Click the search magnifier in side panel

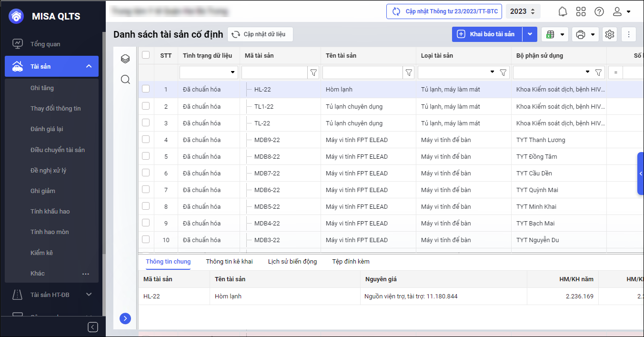pos(125,79)
